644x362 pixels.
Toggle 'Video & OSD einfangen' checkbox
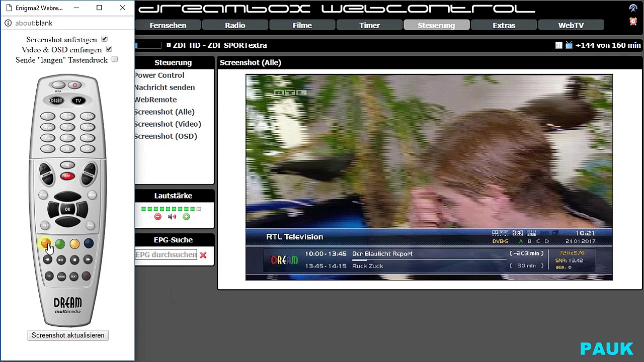pos(109,49)
